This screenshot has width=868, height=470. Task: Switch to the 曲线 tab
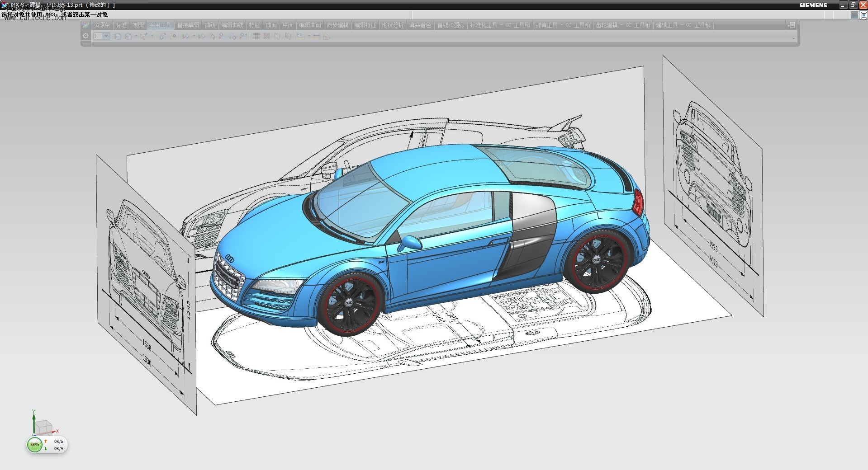tap(210, 25)
